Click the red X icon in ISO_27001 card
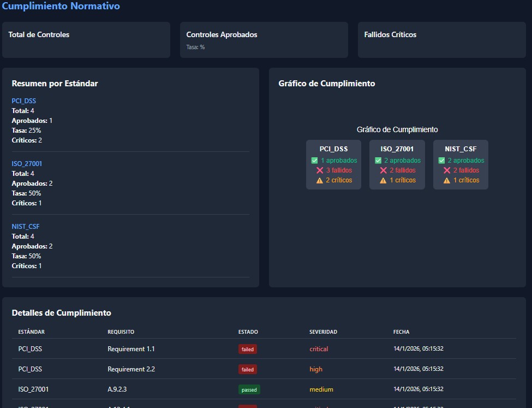Screen dimensions: 532x408 [384, 170]
